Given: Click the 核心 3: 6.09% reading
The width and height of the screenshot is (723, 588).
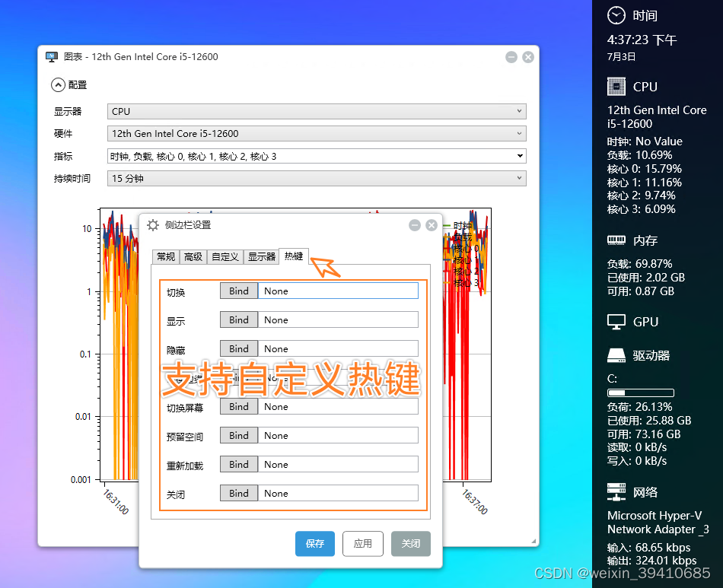Looking at the screenshot, I should point(641,209).
